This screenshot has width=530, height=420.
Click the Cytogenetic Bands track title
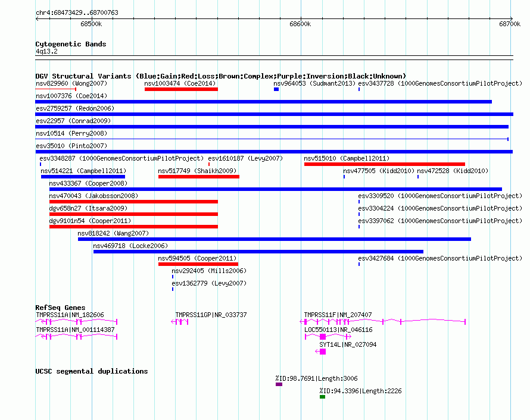(71, 44)
